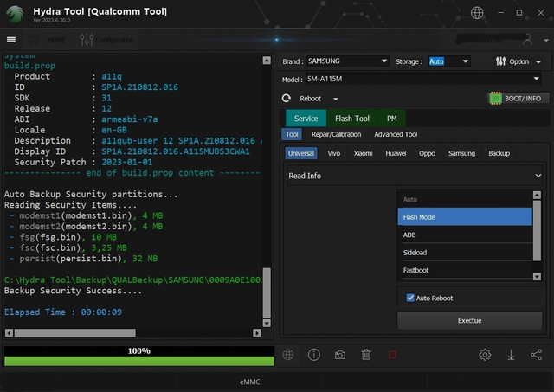554x392 pixels.
Task: Open the Brand SAMSUNG dropdown
Action: tap(347, 61)
